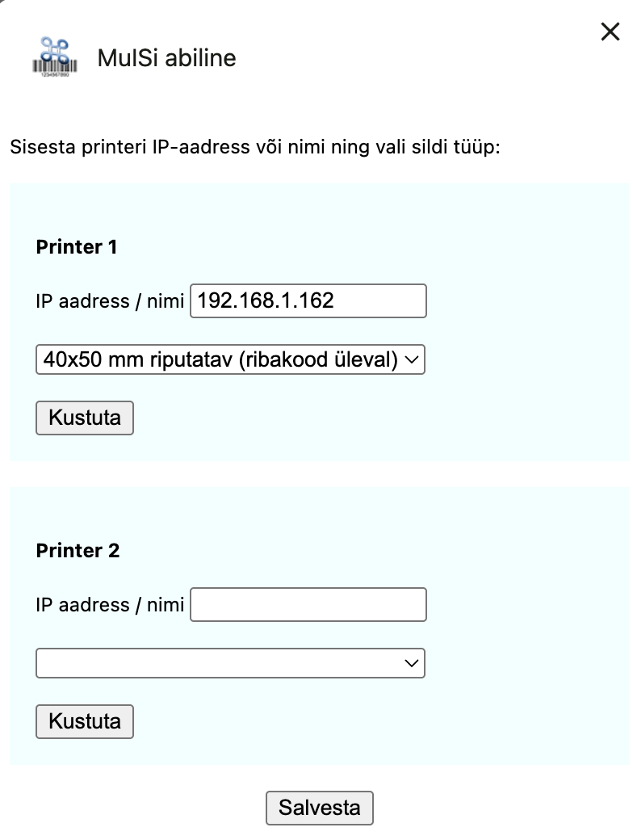
Task: Click the barcode digits beneath the logo
Action: tap(55, 74)
